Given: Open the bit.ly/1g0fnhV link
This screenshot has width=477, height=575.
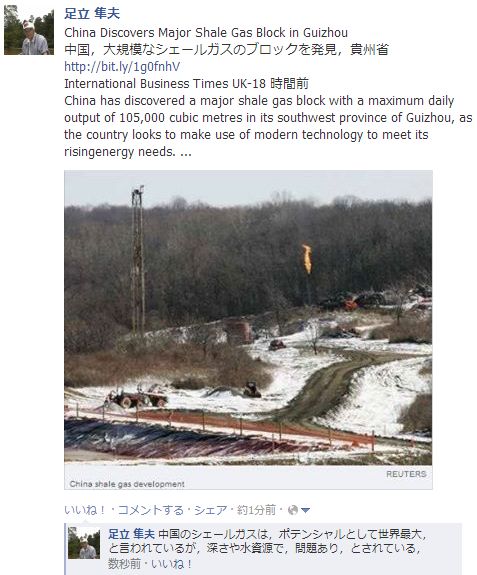Looking at the screenshot, I should tap(122, 66).
